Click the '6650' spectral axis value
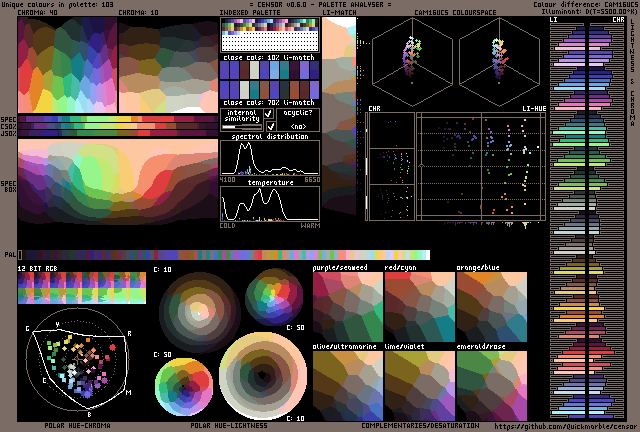 tap(312, 180)
